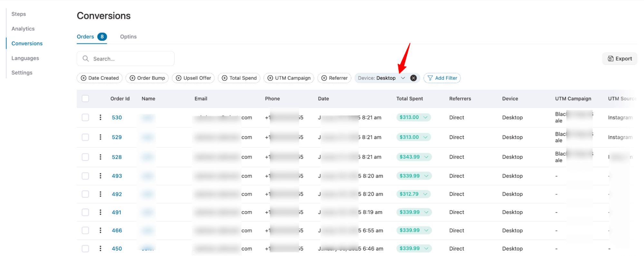This screenshot has width=644, height=256.
Task: Open the three-dot menu for order 450
Action: (100, 249)
